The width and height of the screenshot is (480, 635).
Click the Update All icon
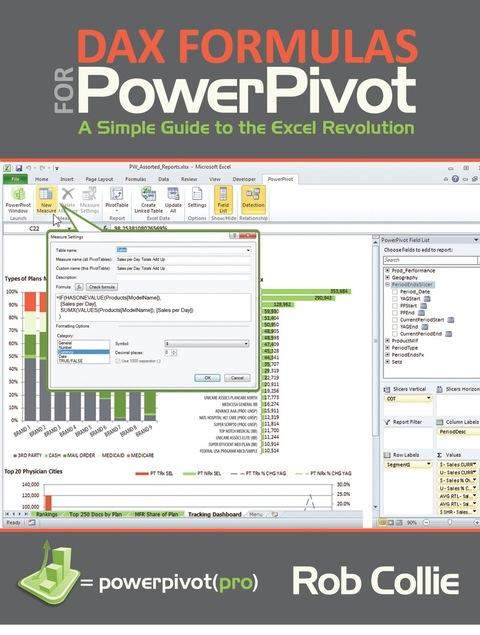point(173,200)
